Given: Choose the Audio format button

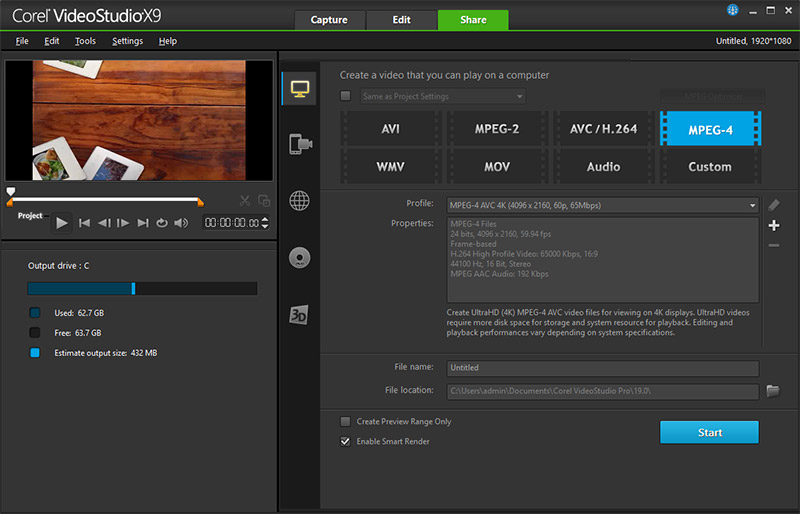Looking at the screenshot, I should click(604, 166).
